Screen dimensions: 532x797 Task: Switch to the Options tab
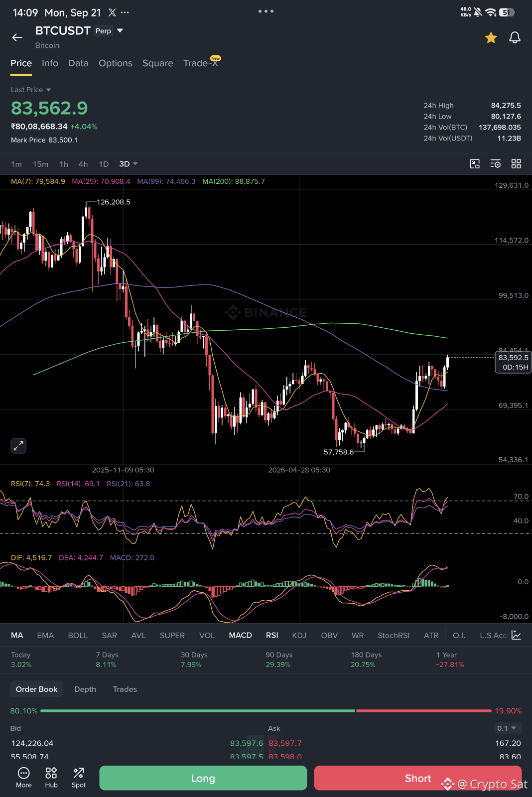click(x=116, y=63)
